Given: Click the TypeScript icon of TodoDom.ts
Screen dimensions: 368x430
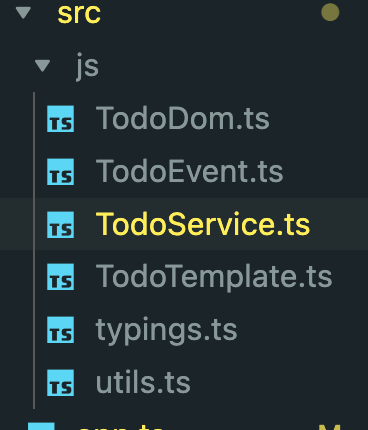Looking at the screenshot, I should (x=60, y=119).
